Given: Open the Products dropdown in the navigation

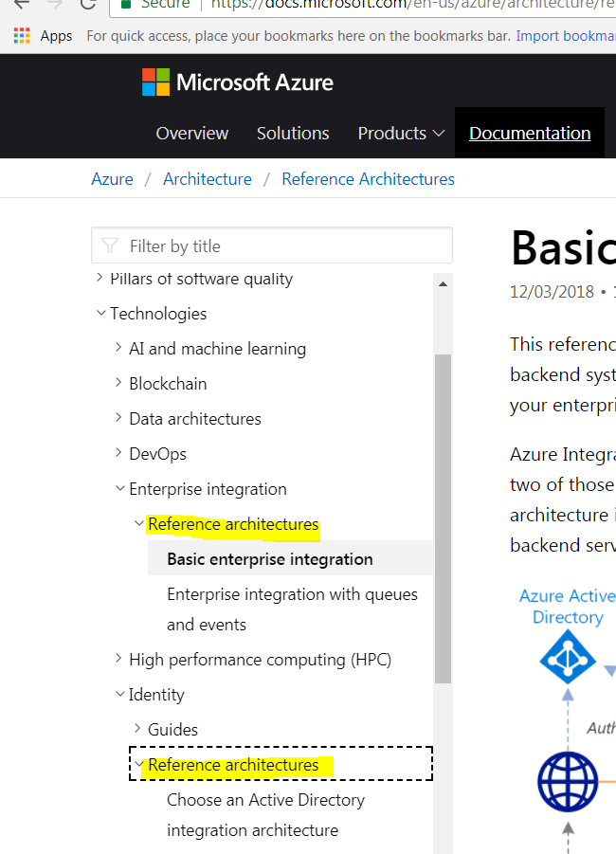Looking at the screenshot, I should [400, 133].
